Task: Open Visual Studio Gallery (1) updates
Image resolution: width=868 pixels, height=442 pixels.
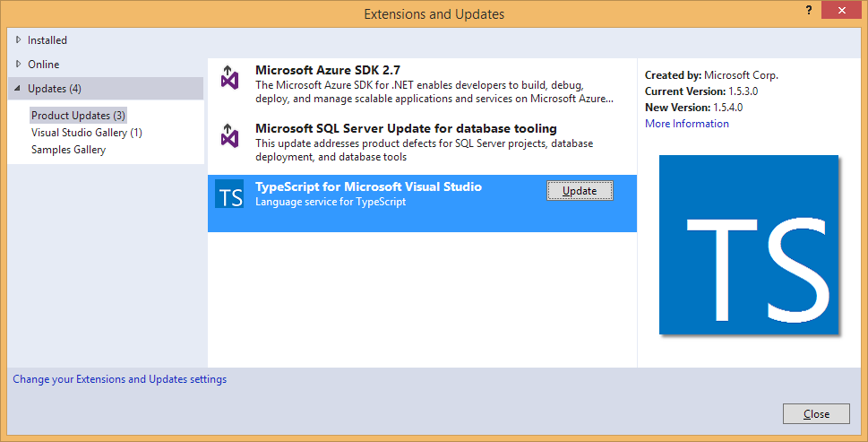Action: [87, 133]
